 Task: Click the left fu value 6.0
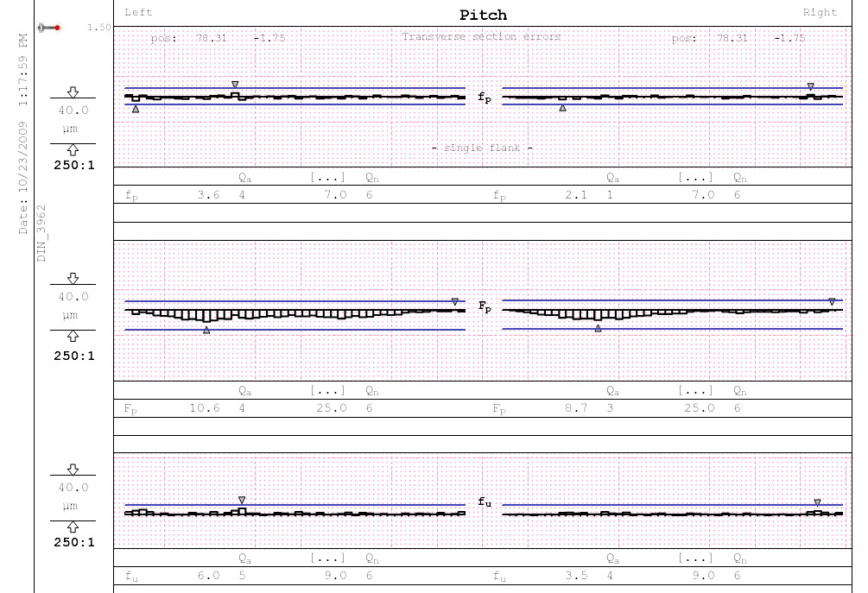click(209, 575)
